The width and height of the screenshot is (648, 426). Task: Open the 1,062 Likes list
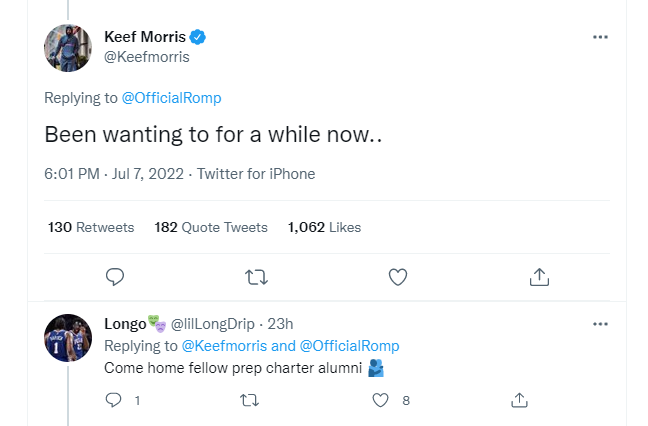[x=324, y=227]
